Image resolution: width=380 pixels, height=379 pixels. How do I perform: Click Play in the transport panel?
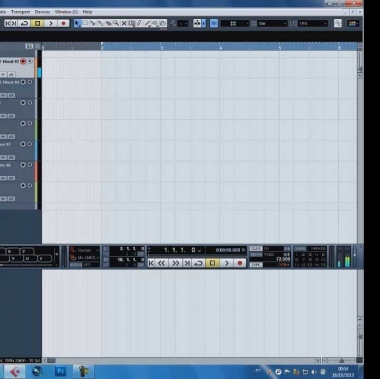pos(227,263)
